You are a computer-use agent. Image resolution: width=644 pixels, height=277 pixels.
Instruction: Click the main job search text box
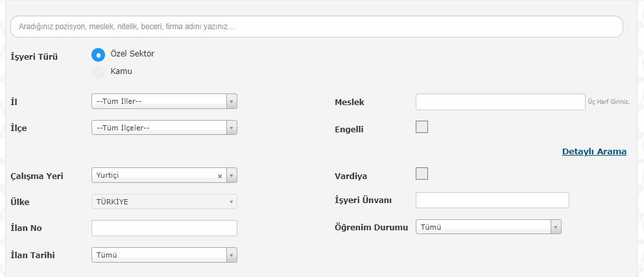[316, 27]
